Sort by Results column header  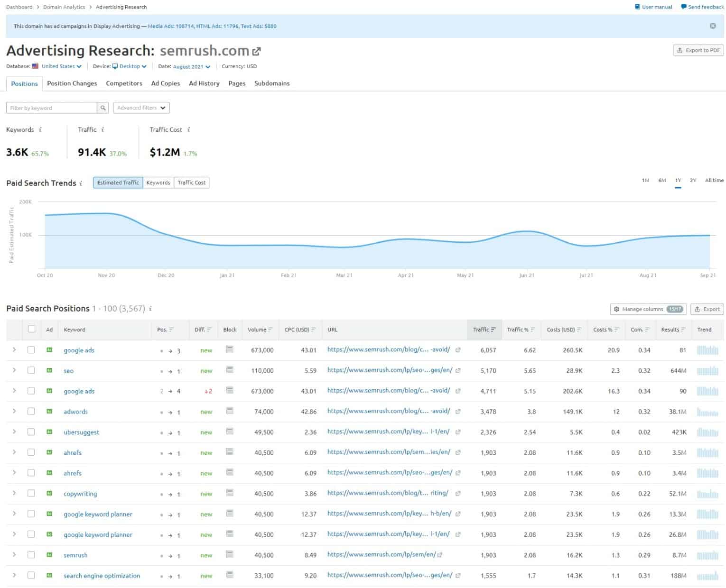pyautogui.click(x=673, y=330)
